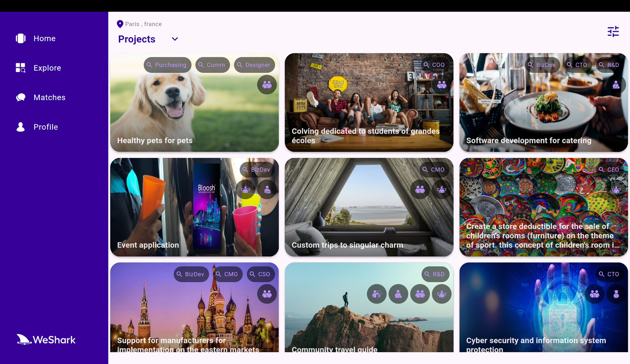Select BizDev chip on Support for manufacturers card
The height and width of the screenshot is (364, 630).
tap(191, 274)
